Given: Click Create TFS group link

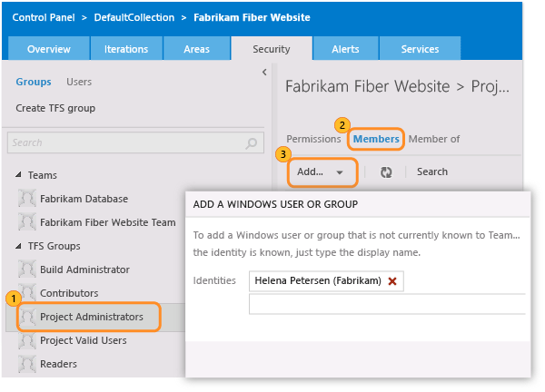Looking at the screenshot, I should [x=55, y=108].
